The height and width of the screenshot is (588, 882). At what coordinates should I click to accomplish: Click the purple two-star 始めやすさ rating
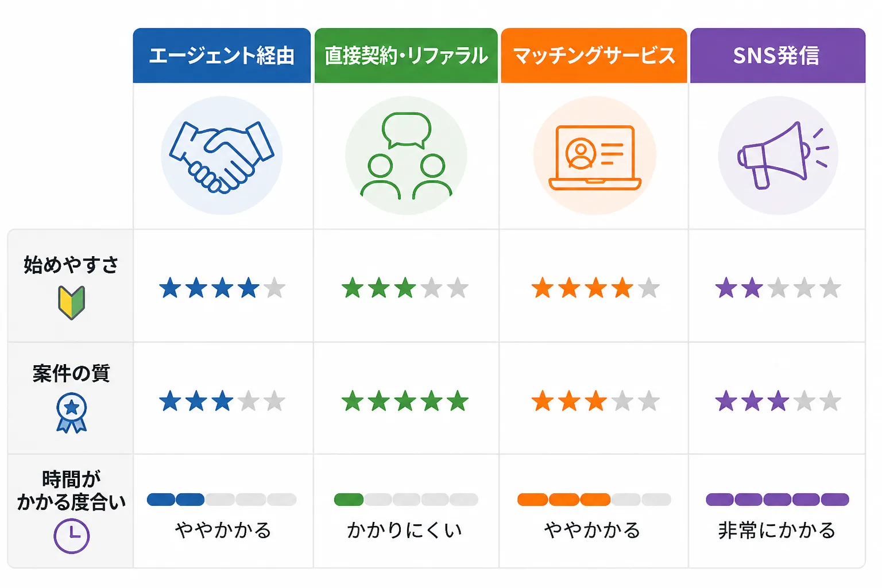pos(778,288)
